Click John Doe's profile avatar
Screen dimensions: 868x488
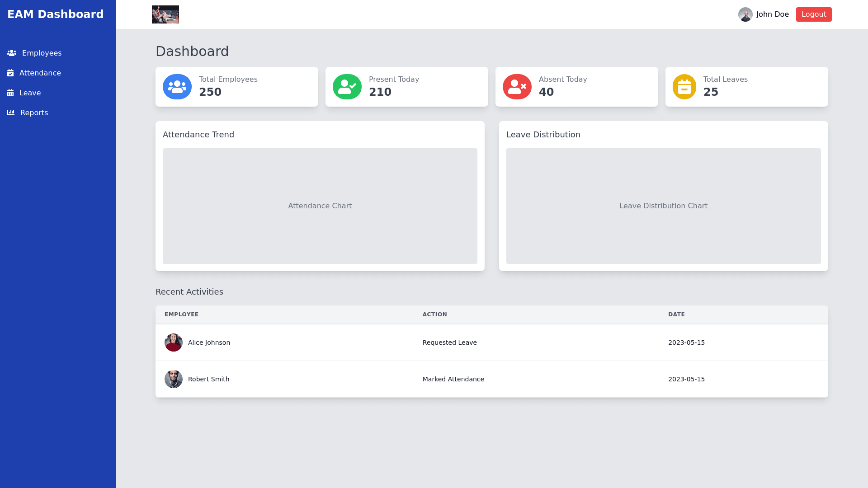(x=745, y=14)
